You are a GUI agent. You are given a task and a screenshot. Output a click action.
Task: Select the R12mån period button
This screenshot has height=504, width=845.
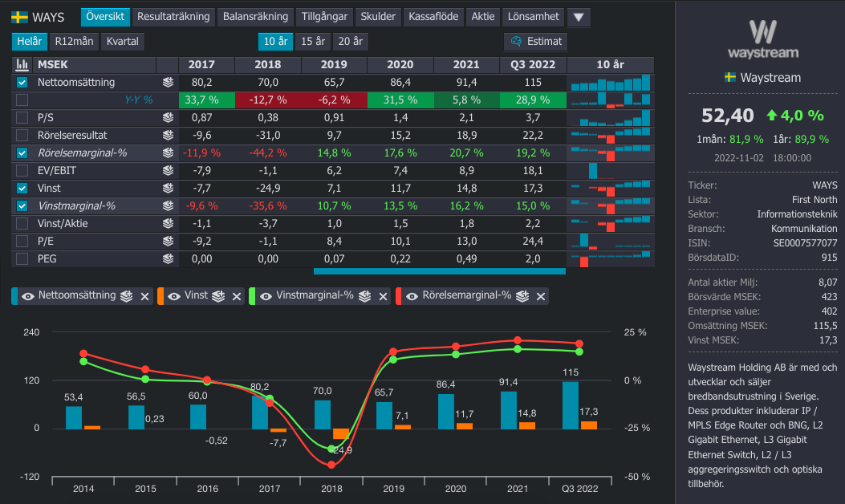74,42
